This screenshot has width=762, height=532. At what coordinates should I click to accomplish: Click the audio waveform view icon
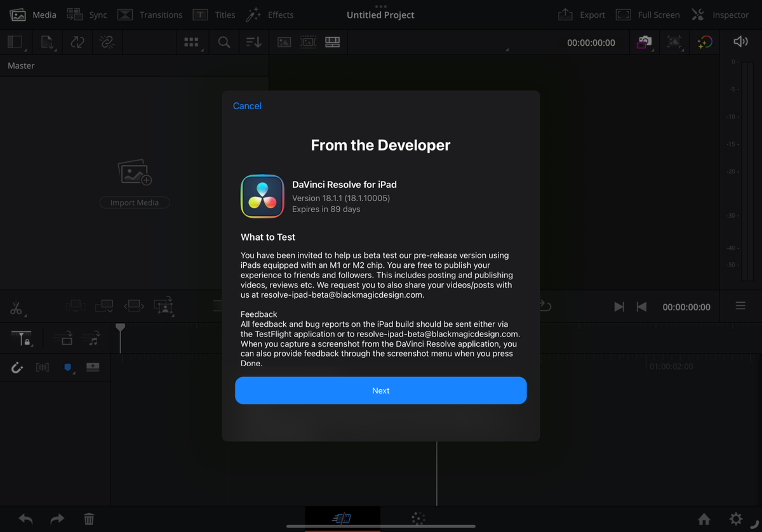coord(43,368)
